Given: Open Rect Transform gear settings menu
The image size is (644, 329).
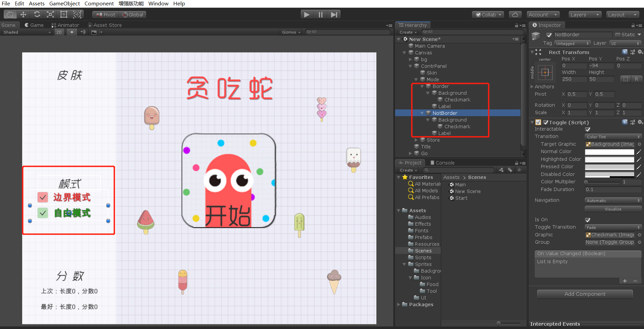Looking at the screenshot, I should [x=640, y=52].
